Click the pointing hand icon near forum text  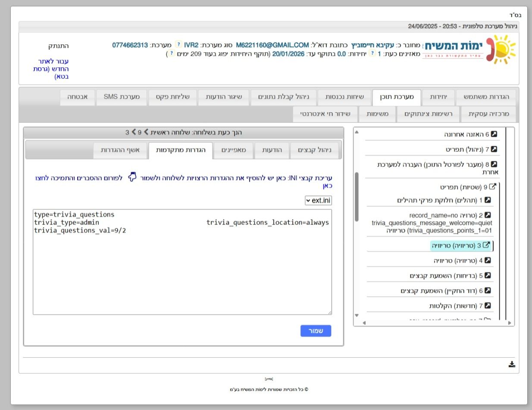[x=133, y=177]
